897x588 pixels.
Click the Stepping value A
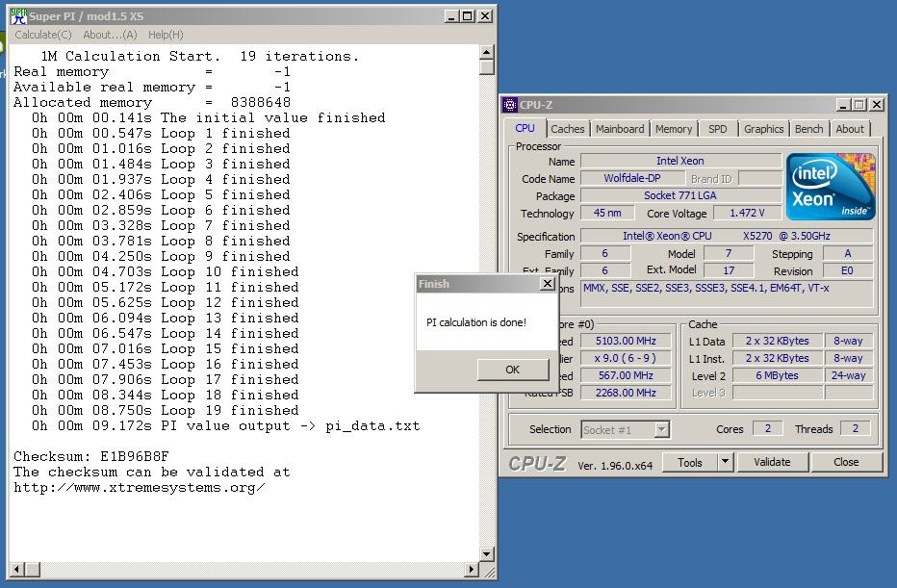point(847,253)
